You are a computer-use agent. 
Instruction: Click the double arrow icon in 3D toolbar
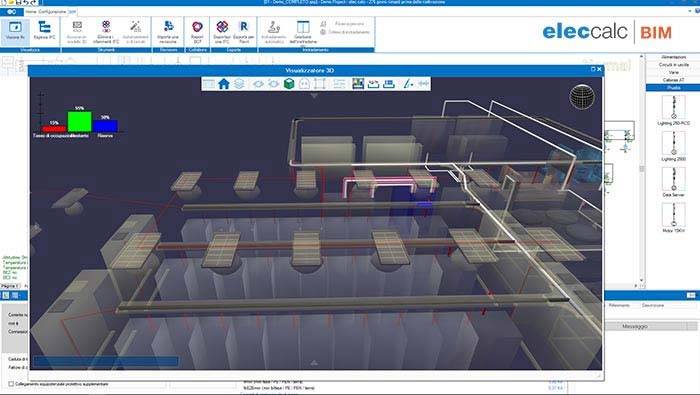tap(423, 83)
